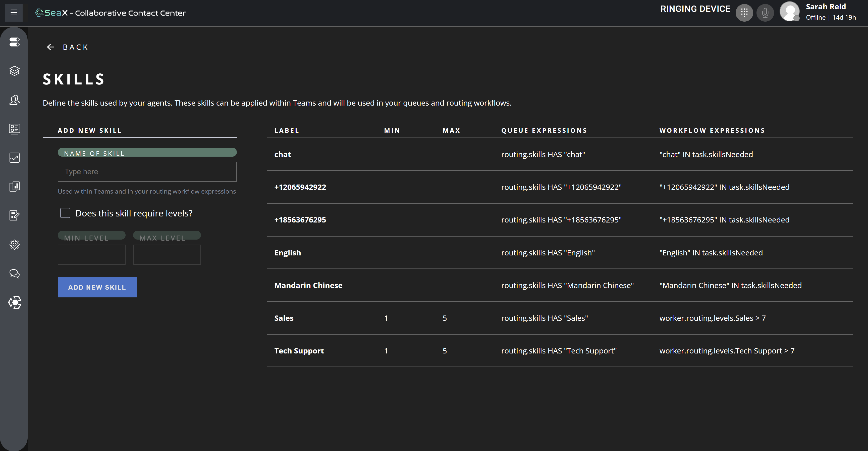Navigate back using the BACK arrow link
The width and height of the screenshot is (868, 451).
coord(67,47)
